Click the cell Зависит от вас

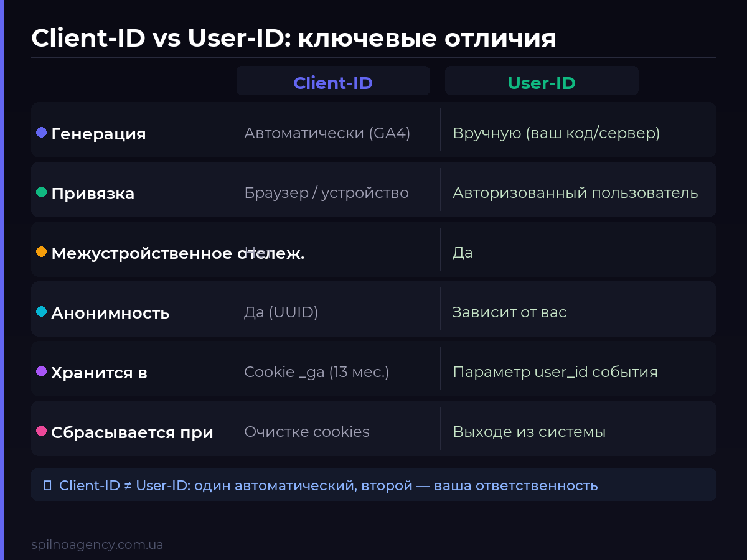510,312
